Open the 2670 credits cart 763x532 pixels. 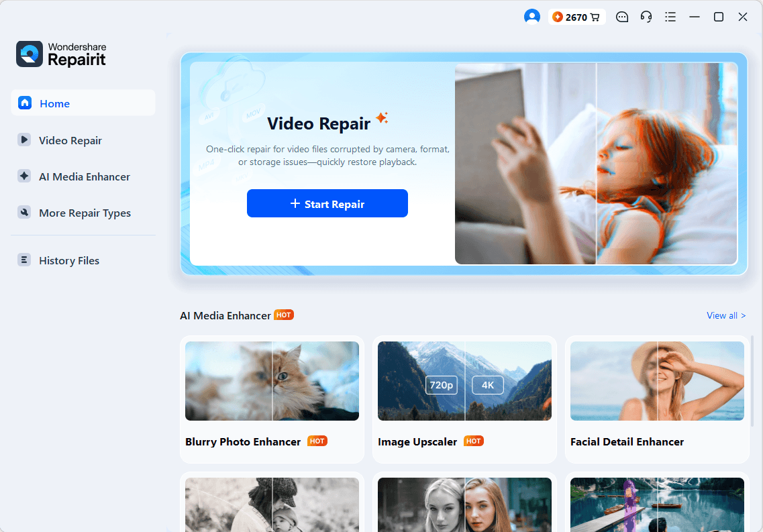pyautogui.click(x=576, y=17)
